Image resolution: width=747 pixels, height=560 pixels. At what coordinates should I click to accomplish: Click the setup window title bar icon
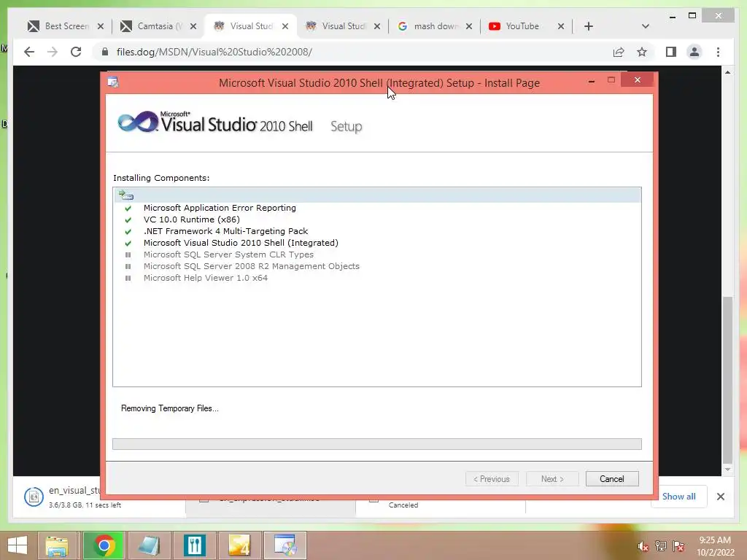pyautogui.click(x=113, y=82)
